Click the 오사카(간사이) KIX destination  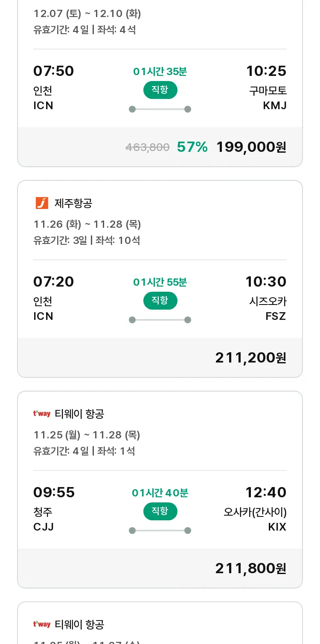(x=255, y=519)
